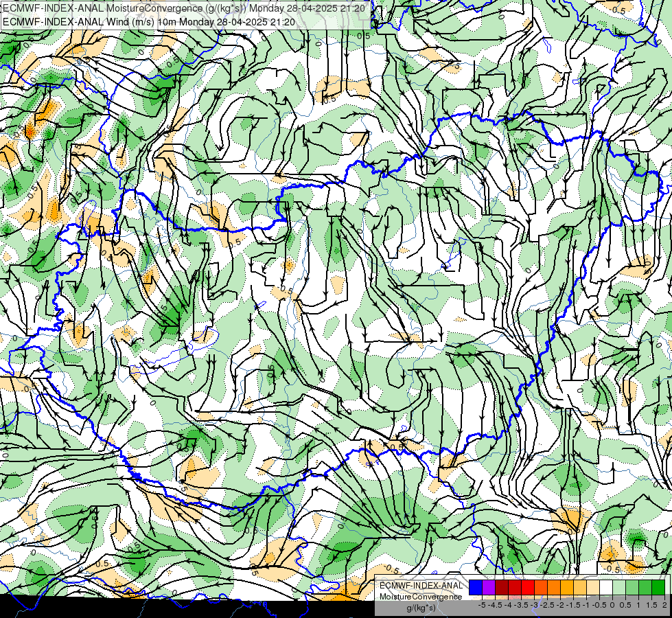Click the -5 value on the legend scale
The width and height of the screenshot is (672, 618).
[482, 605]
